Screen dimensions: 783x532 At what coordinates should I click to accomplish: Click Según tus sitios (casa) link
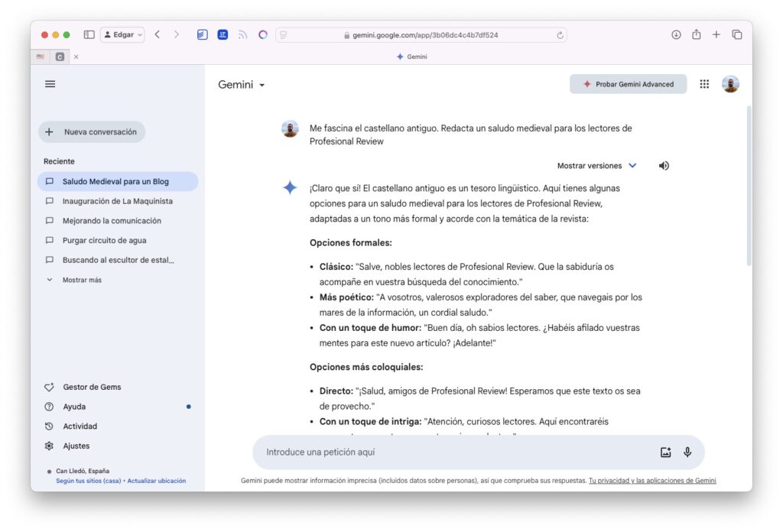pos(89,481)
